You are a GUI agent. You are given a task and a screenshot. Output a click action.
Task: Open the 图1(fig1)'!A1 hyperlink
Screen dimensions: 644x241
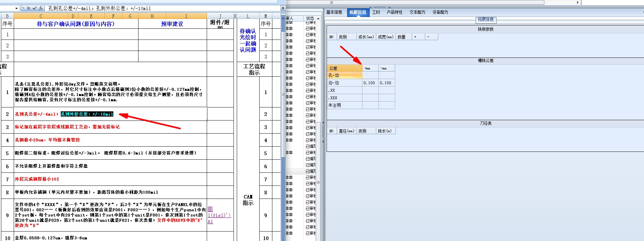(x=219, y=215)
